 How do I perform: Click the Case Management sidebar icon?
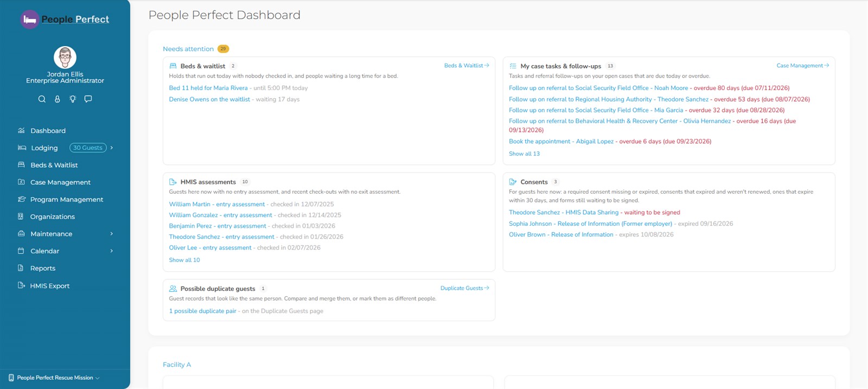[x=22, y=182]
